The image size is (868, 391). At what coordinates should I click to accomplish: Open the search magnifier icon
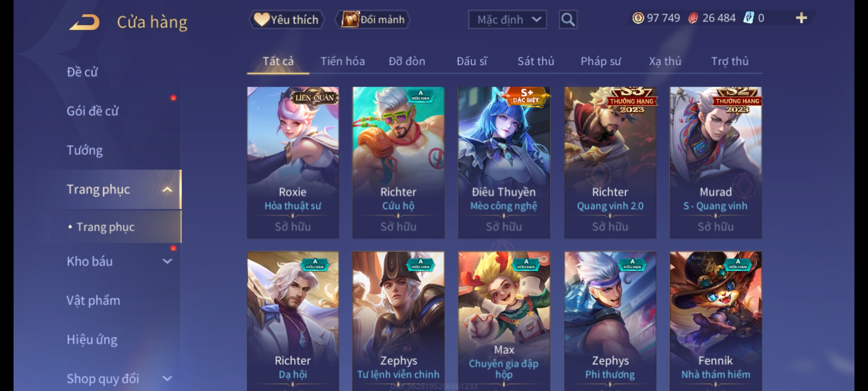(568, 20)
